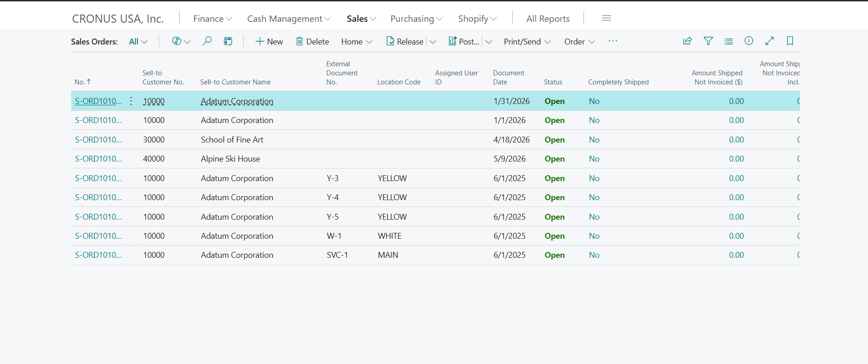This screenshot has height=364, width=868.
Task: Open the Alpine Ski House order link
Action: pos(98,159)
